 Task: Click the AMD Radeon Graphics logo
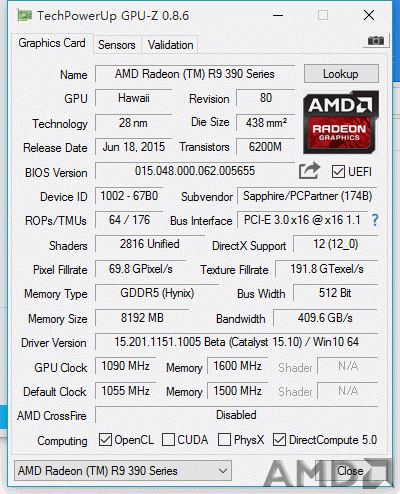341,122
